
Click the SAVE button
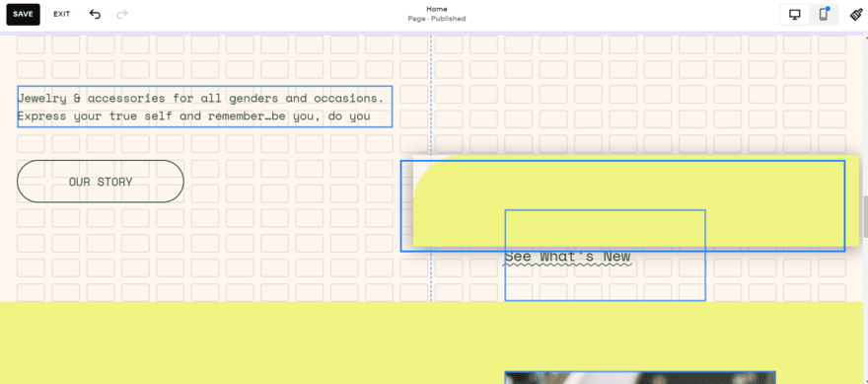coord(24,14)
